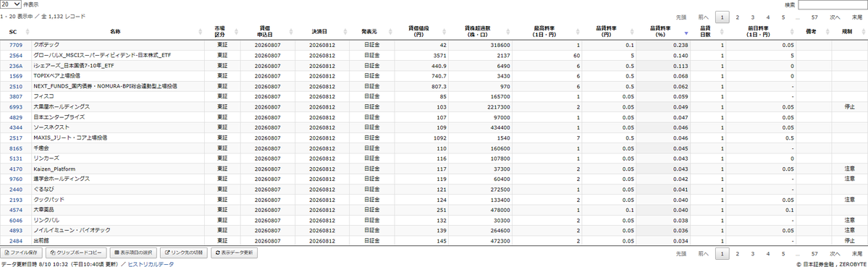Go to page 57 in top pagination
This screenshot has width=868, height=267.
click(x=815, y=17)
